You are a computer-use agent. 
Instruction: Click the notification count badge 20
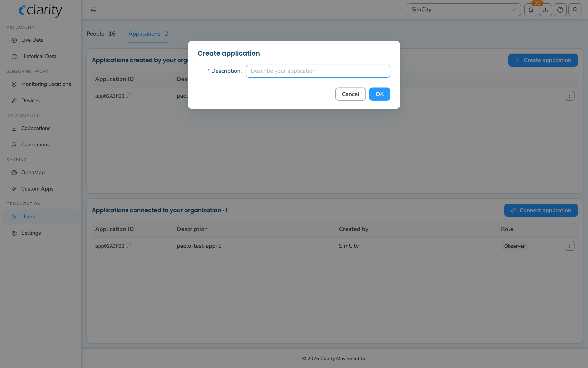click(x=537, y=3)
